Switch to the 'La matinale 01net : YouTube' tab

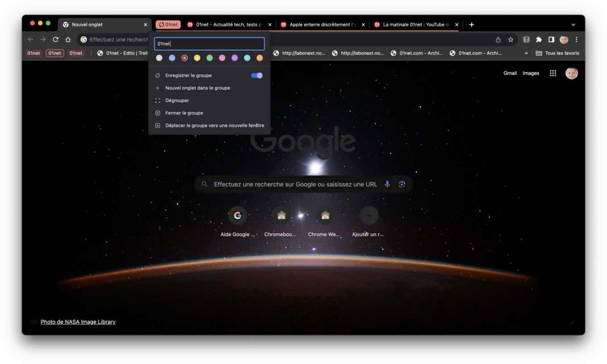416,25
